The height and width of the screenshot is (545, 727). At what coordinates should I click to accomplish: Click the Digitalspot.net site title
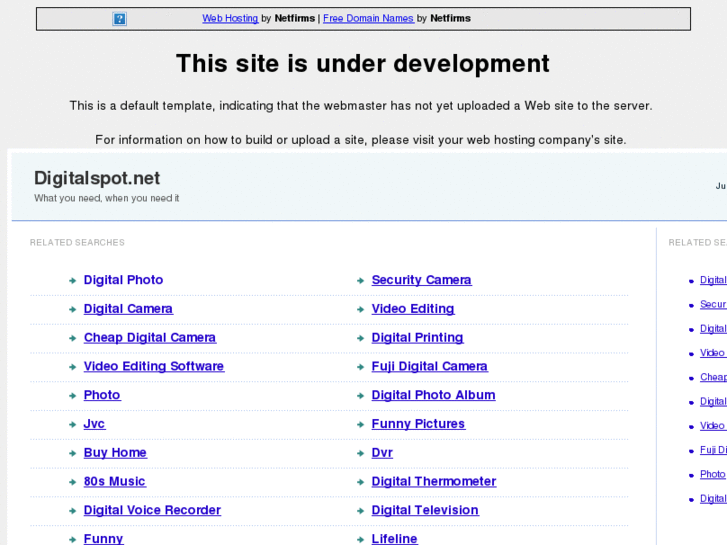click(97, 179)
